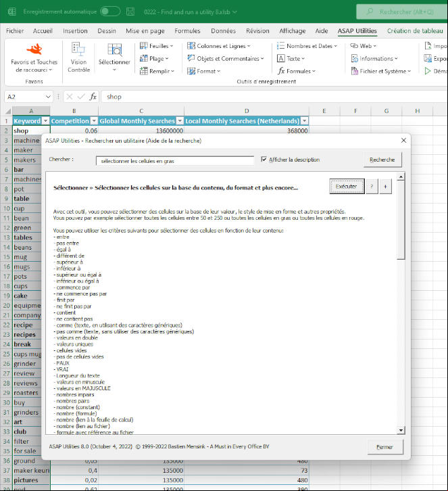Screen dimensions: 448x491
Task: Open the Texte dropdown
Action: 291,59
